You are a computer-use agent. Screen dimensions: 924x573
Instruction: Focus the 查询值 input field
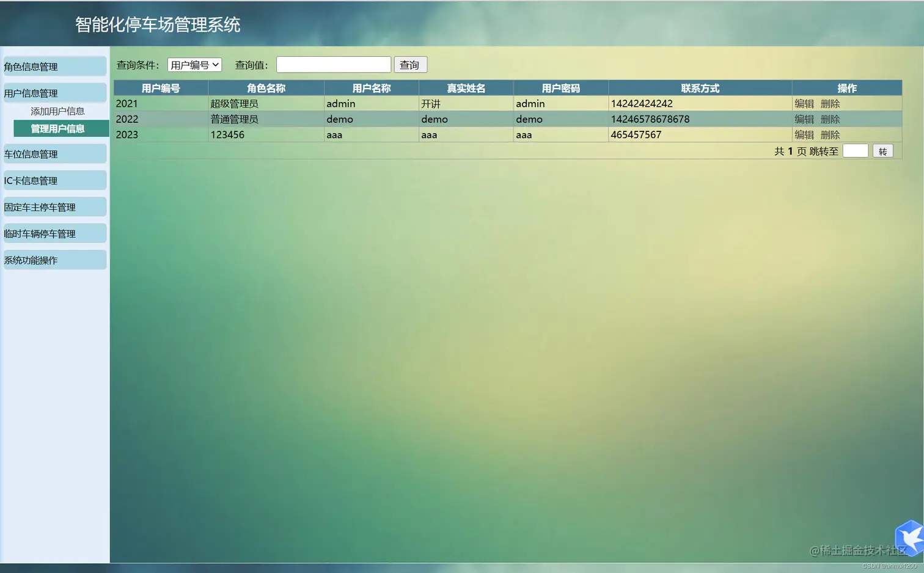[334, 65]
